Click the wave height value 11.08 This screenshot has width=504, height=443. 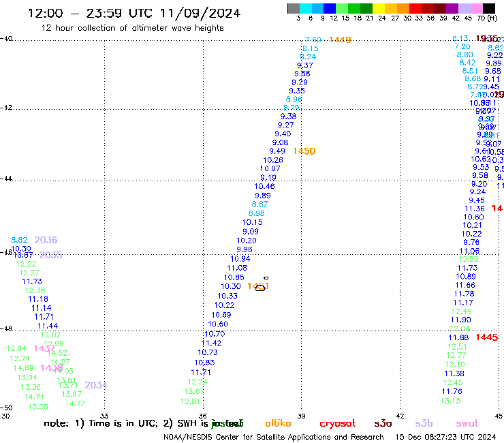(x=237, y=268)
